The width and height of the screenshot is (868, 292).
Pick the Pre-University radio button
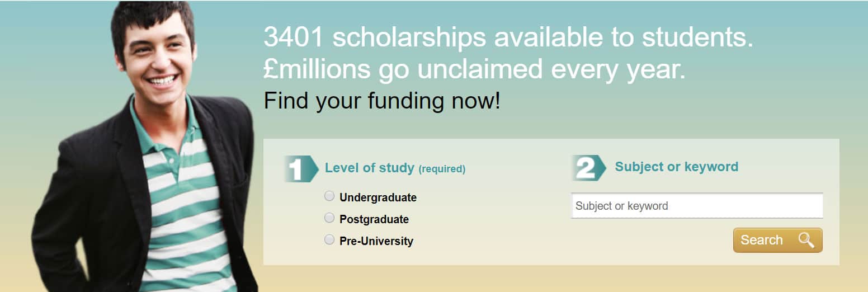[329, 239]
